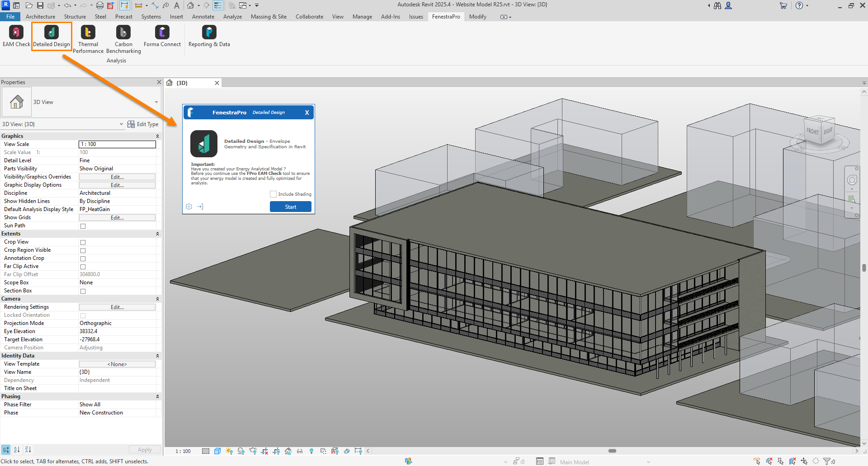Open the 3D View type selector dropdown

click(156, 102)
